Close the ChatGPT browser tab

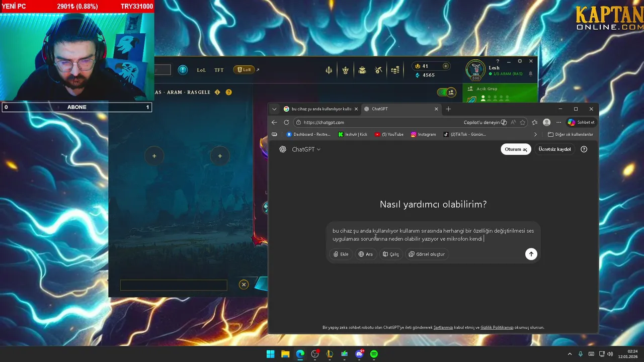tap(436, 109)
